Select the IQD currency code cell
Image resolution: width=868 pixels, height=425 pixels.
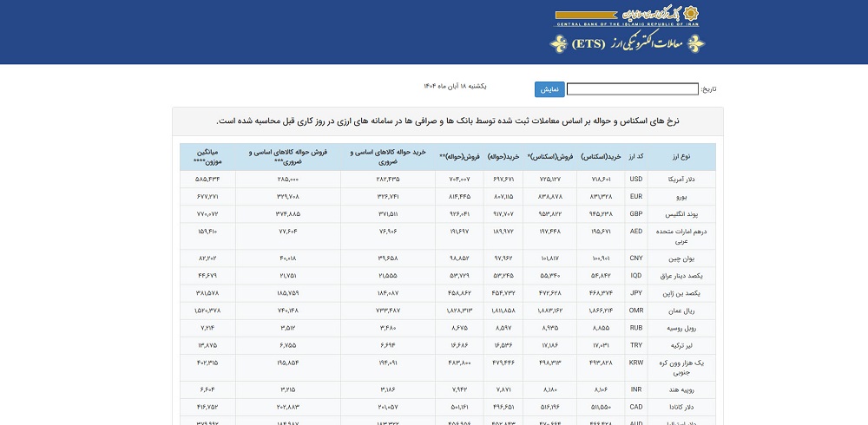coord(636,276)
